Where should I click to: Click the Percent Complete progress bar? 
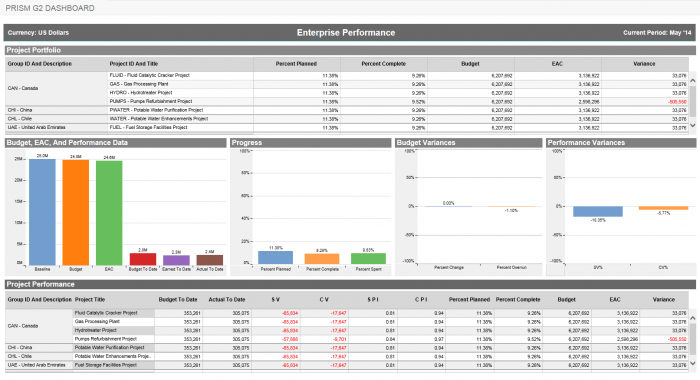pos(322,259)
